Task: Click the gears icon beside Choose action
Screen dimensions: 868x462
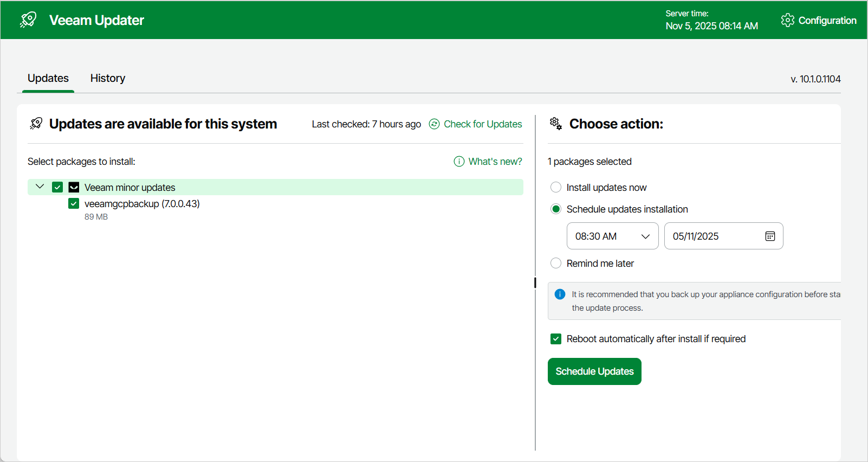Action: tap(556, 124)
